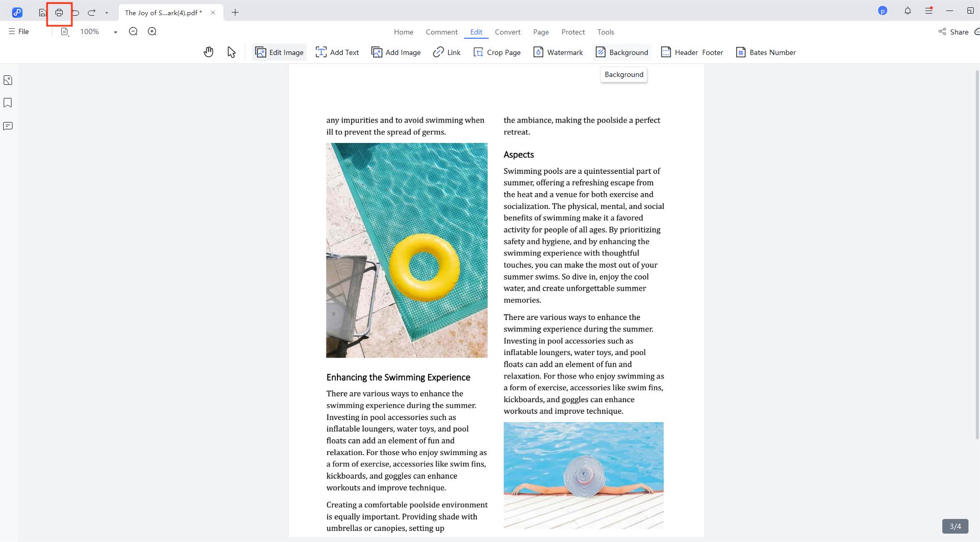Click the Share button
The image size is (980, 542).
[x=953, y=32]
